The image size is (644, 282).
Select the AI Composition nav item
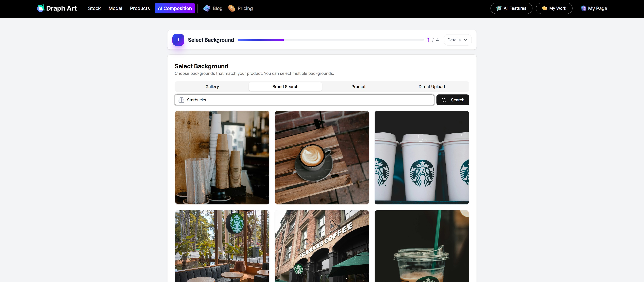click(x=175, y=8)
